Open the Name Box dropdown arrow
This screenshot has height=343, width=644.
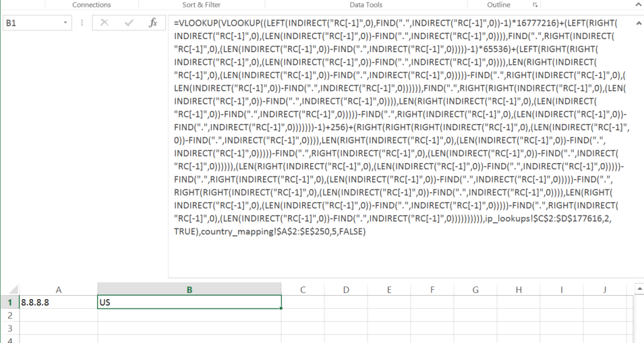[65, 23]
